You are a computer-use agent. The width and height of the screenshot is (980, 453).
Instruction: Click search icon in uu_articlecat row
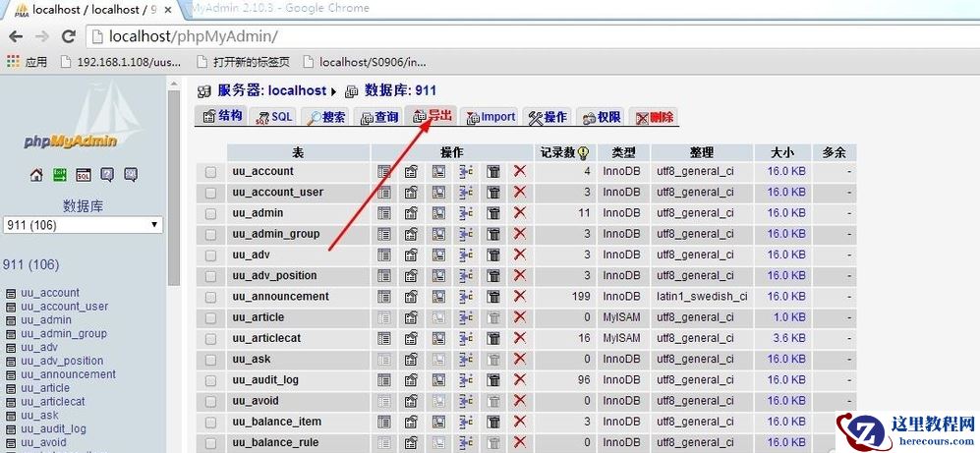438,339
